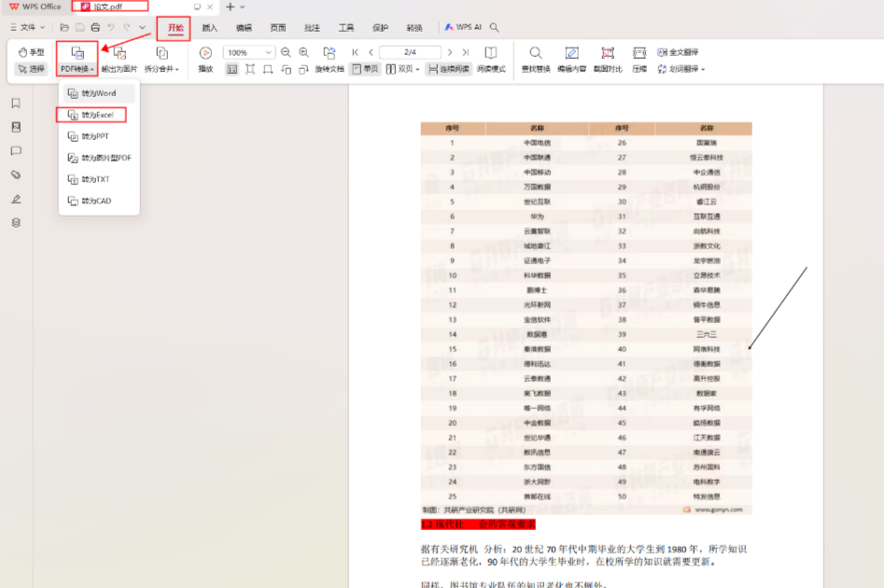Open Find and Replace (查找替换)
The height and width of the screenshot is (588, 884).
pos(536,59)
